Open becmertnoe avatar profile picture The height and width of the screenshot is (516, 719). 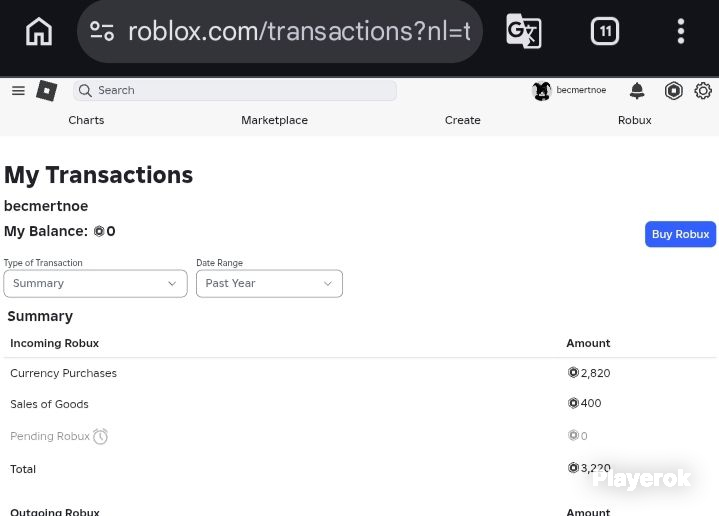542,90
